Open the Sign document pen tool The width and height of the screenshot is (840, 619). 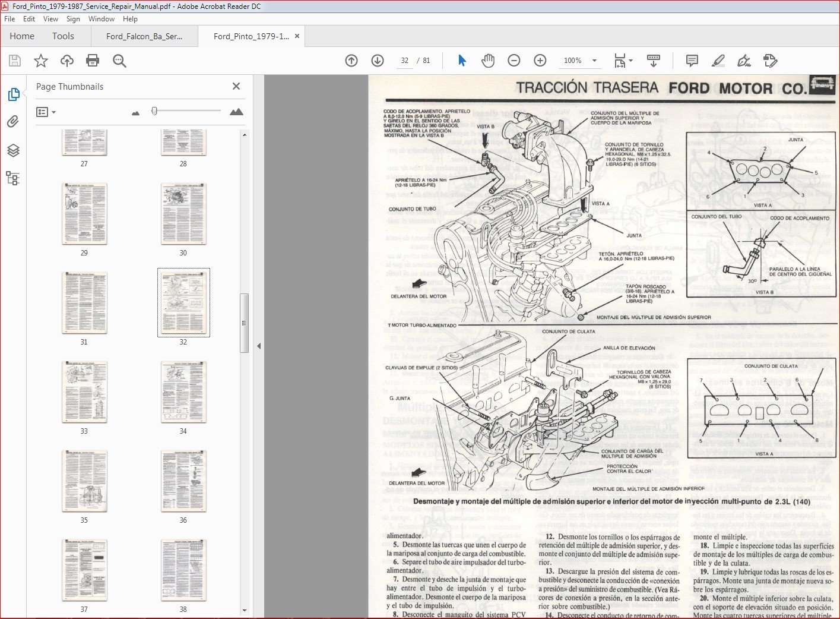click(744, 61)
